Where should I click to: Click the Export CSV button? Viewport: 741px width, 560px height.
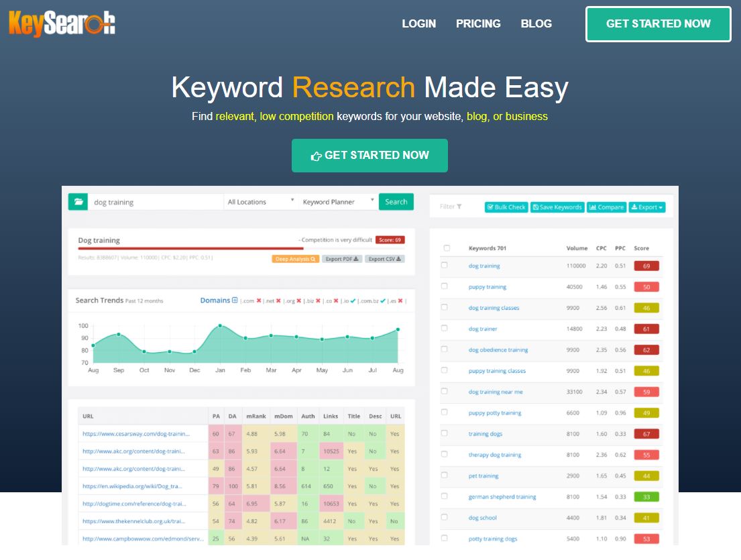click(x=385, y=259)
